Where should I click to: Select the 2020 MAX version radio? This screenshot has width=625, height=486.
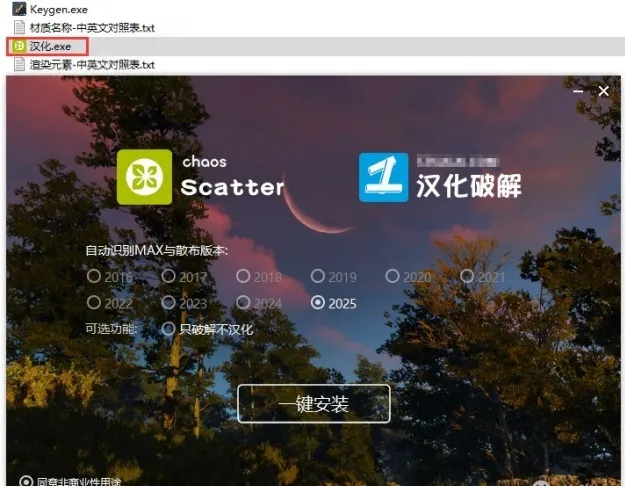point(392,276)
